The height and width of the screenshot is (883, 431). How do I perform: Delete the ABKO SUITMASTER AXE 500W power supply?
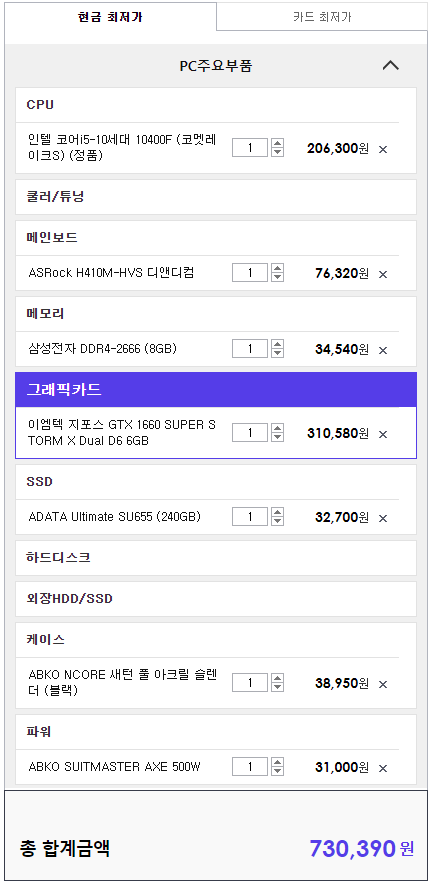point(383,768)
